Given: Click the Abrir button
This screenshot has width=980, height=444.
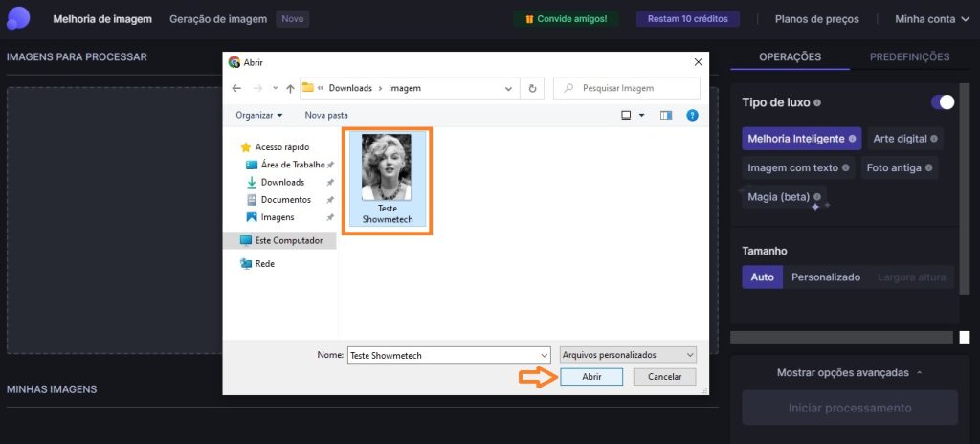Looking at the screenshot, I should coord(591,377).
